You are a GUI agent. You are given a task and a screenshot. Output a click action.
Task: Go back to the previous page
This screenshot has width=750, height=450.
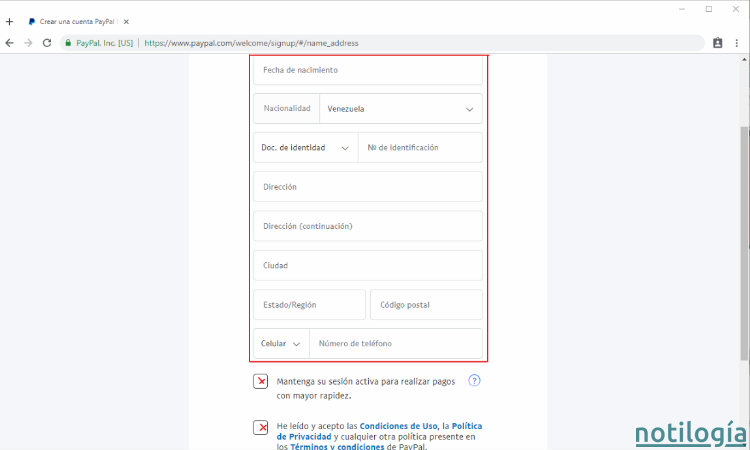pyautogui.click(x=10, y=43)
